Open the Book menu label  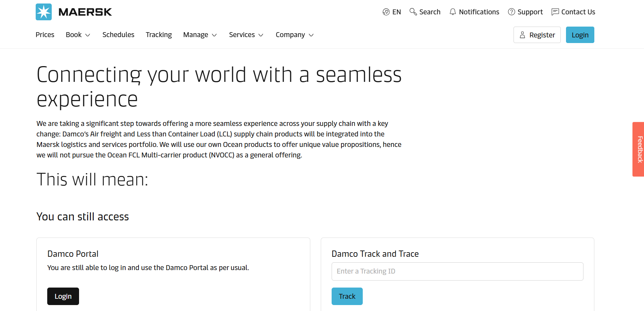(74, 35)
